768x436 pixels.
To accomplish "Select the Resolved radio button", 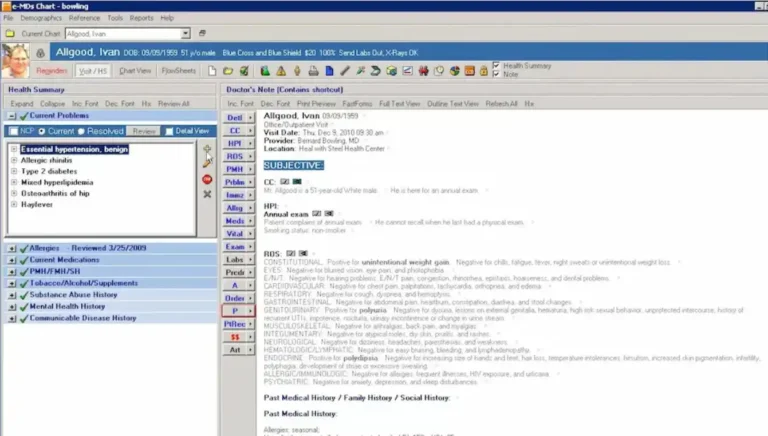I will [81, 131].
